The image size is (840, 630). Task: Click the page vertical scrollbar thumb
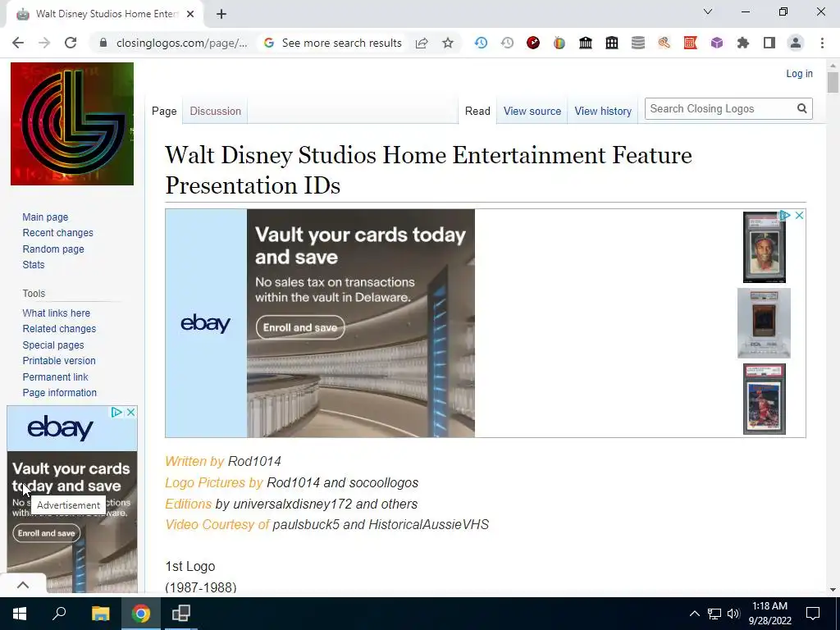tap(833, 83)
